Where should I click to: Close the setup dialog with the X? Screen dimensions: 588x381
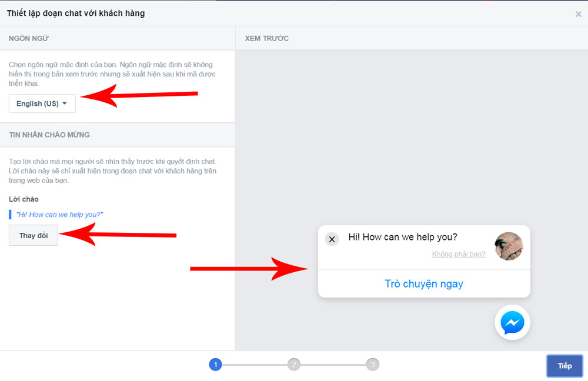pyautogui.click(x=578, y=14)
